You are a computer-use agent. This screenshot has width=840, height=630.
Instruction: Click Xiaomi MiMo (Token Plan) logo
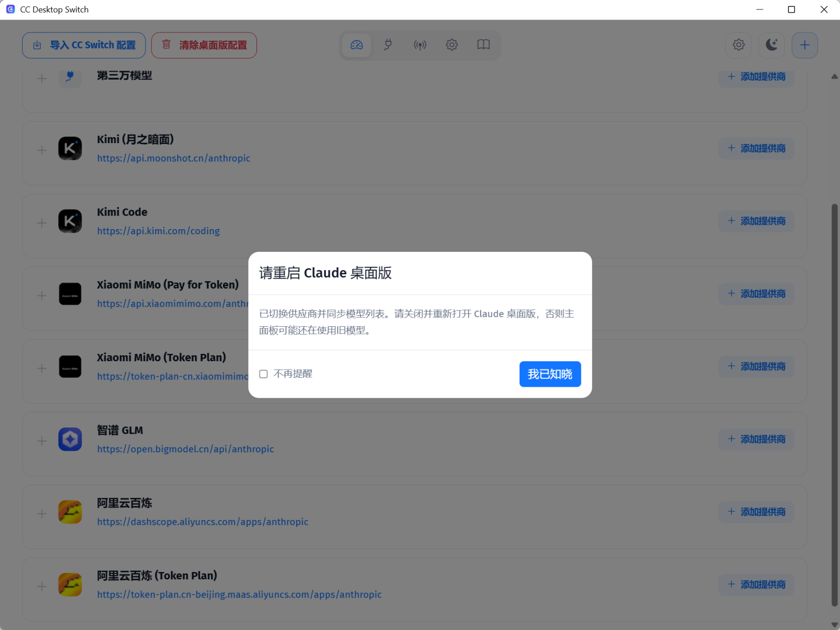click(70, 367)
